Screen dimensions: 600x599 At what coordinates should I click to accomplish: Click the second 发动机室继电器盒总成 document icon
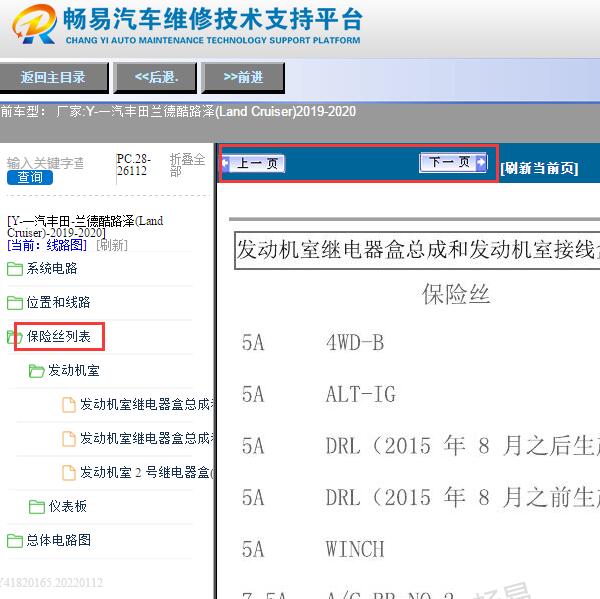click(69, 439)
